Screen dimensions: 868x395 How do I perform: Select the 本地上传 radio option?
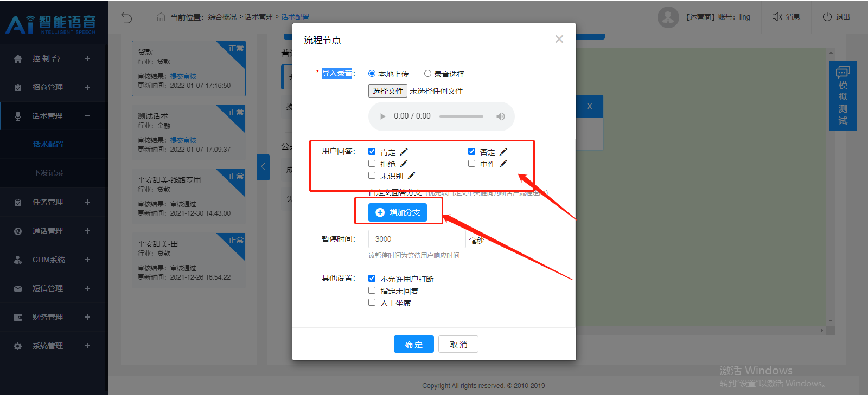pos(372,74)
